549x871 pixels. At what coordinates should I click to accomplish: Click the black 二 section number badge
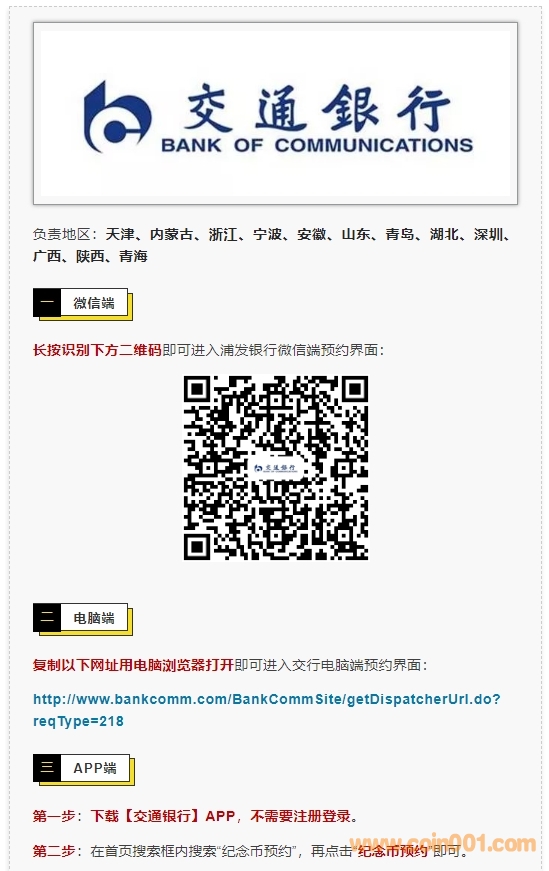click(47, 618)
